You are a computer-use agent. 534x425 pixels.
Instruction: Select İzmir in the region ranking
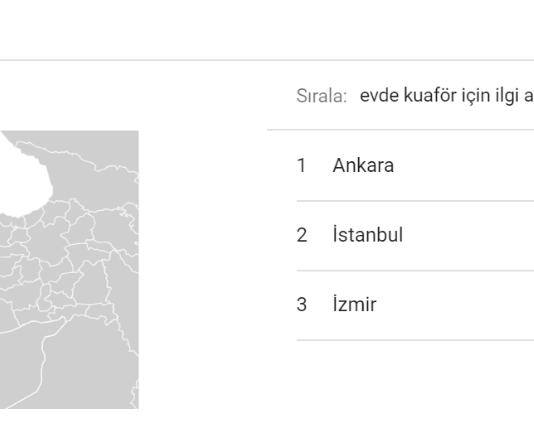[355, 304]
